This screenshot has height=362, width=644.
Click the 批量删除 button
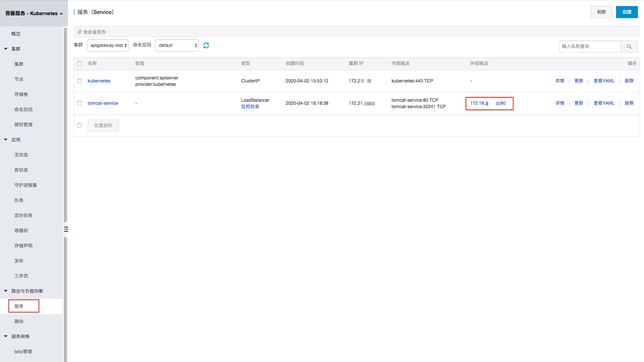tap(103, 126)
